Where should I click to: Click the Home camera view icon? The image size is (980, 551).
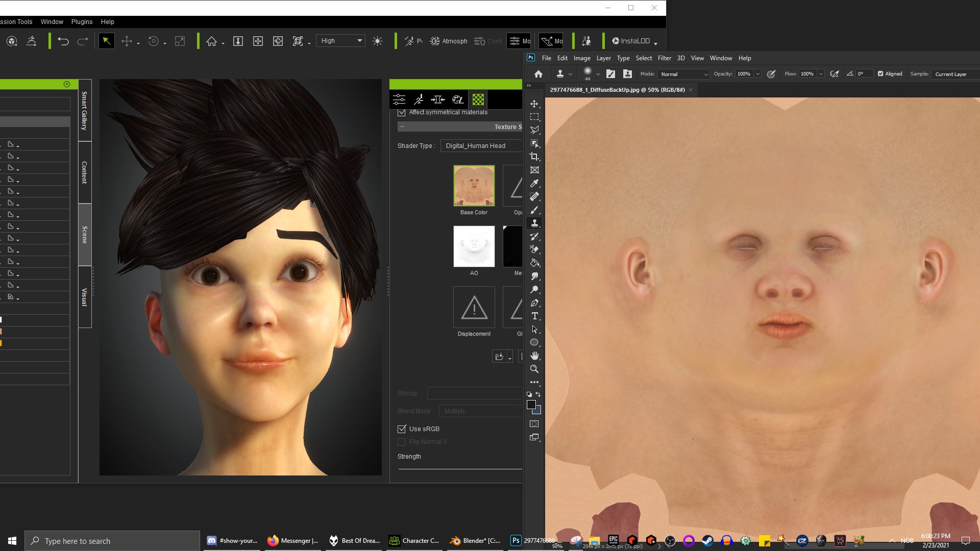coord(211,41)
